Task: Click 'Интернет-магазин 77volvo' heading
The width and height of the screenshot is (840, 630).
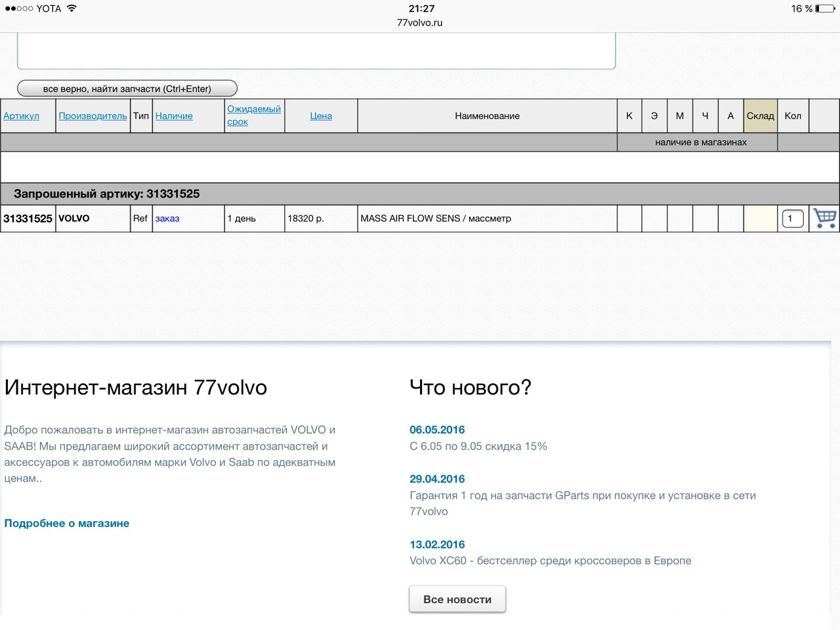Action: 136,387
